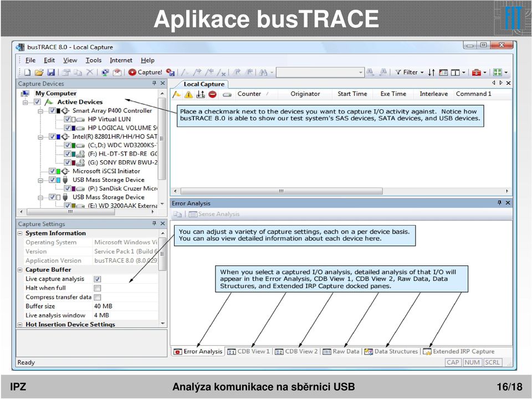
Task: Click the column layout icon after sort arrows
Action: [443, 72]
